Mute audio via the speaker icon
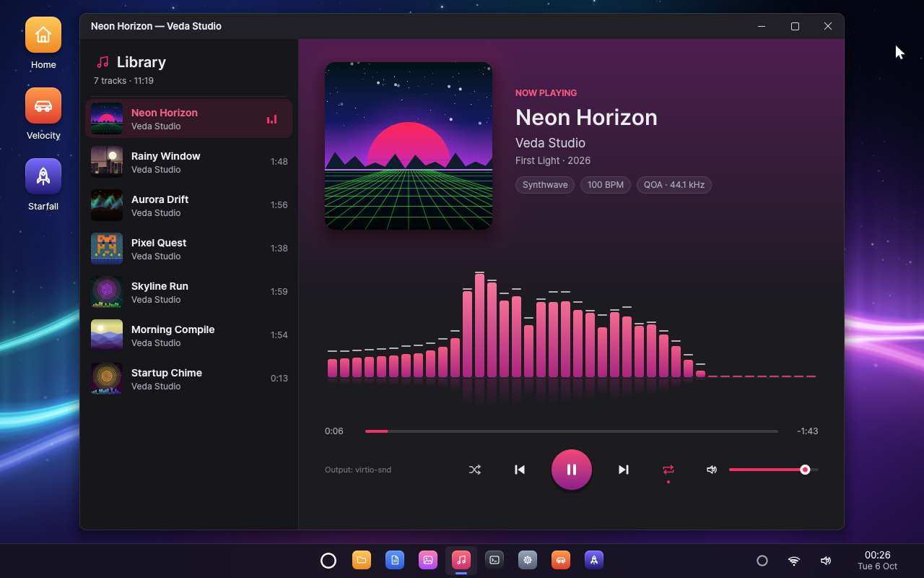The image size is (924, 578). tap(712, 470)
